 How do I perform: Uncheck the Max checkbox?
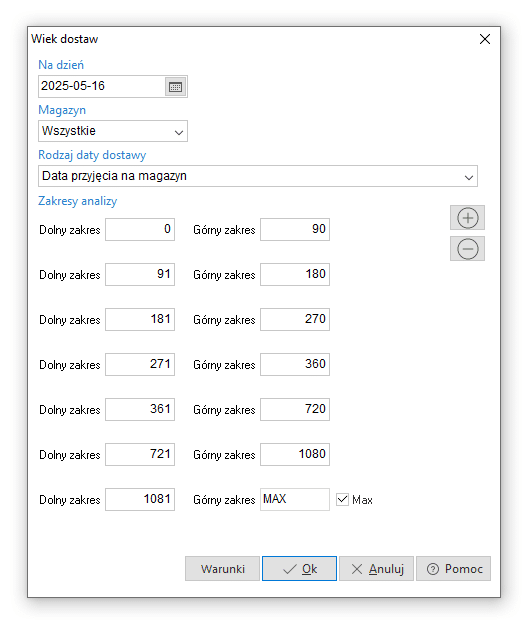342,499
